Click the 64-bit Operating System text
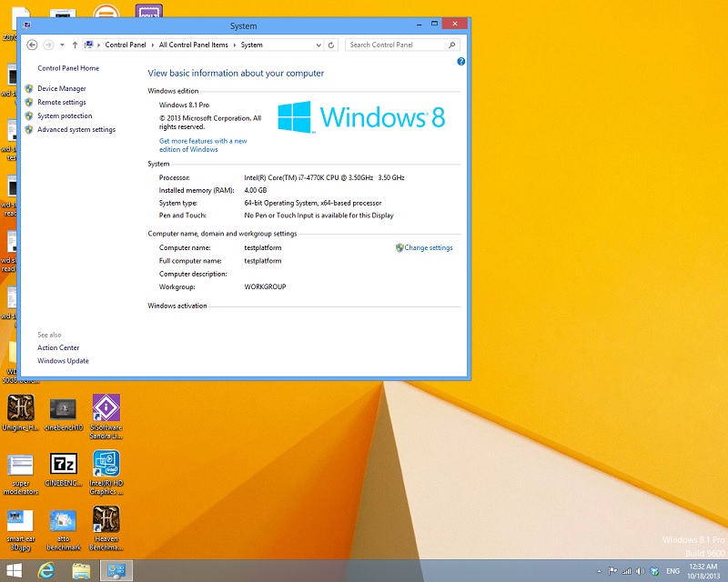Screen dimensions: 728x582 (x=313, y=203)
